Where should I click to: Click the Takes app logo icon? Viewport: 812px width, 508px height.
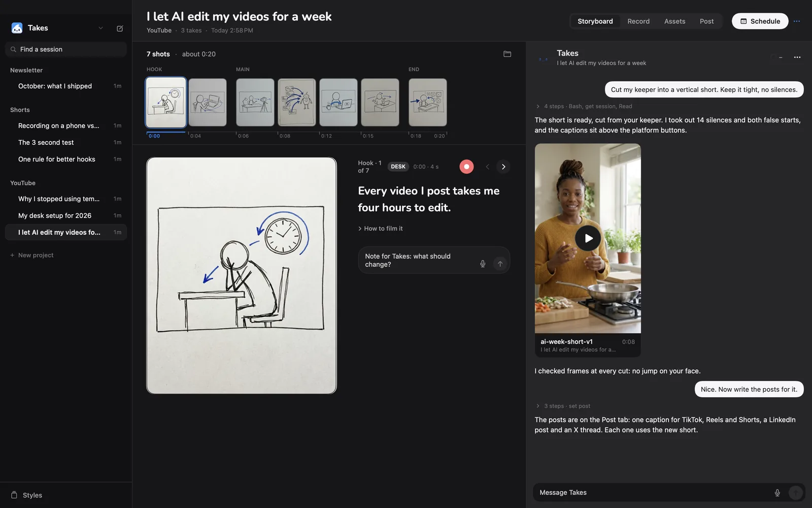click(x=17, y=28)
